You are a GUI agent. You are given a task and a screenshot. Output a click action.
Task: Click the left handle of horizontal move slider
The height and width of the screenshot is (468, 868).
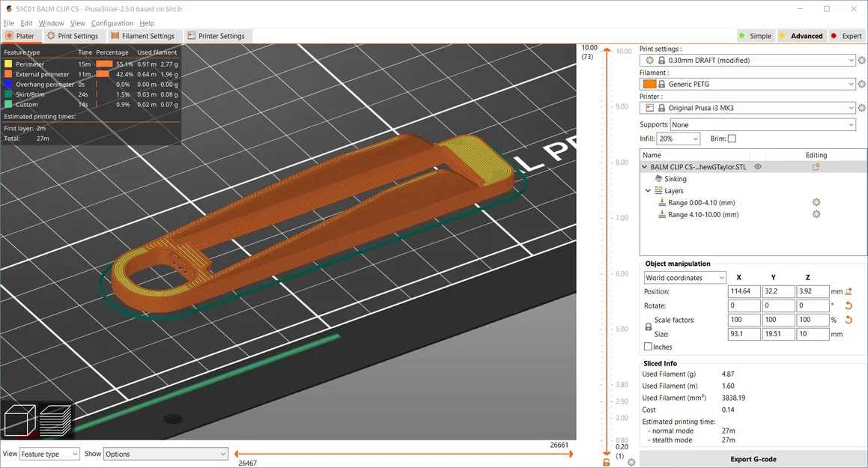point(237,455)
